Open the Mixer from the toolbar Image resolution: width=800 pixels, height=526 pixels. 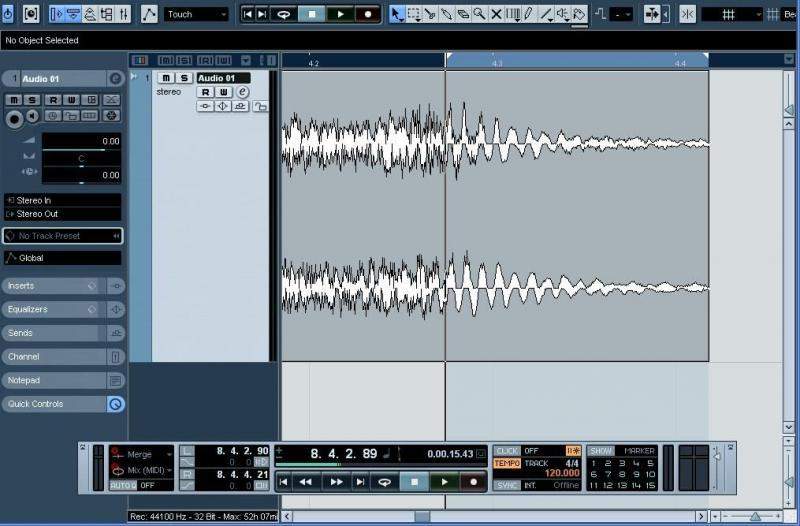coord(123,14)
